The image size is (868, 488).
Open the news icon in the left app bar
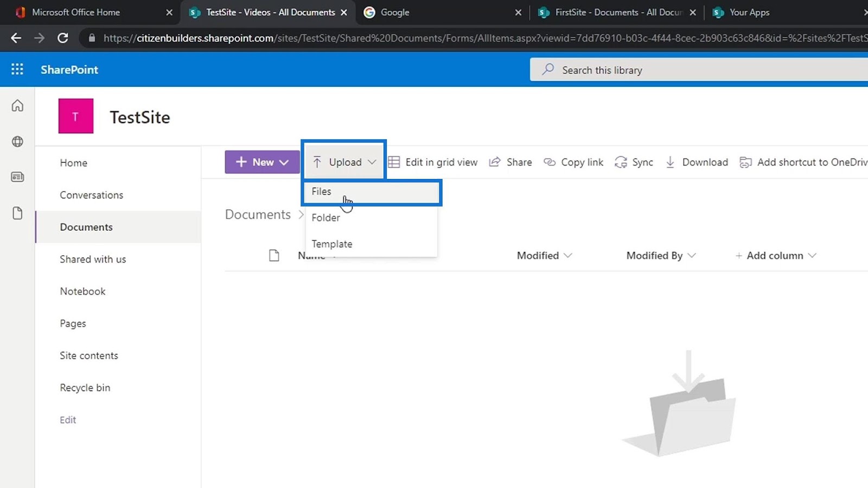(x=17, y=177)
